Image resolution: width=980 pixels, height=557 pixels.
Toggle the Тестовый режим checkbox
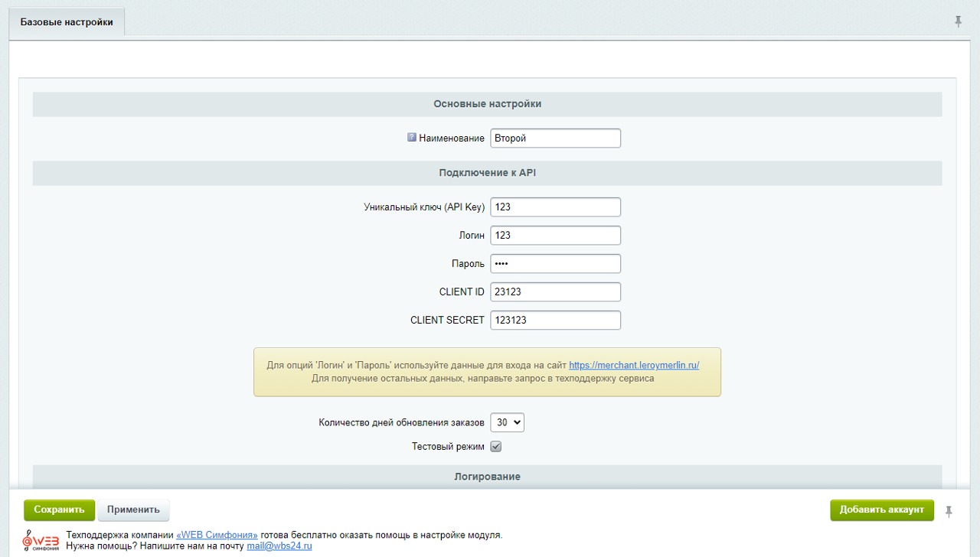pos(496,447)
